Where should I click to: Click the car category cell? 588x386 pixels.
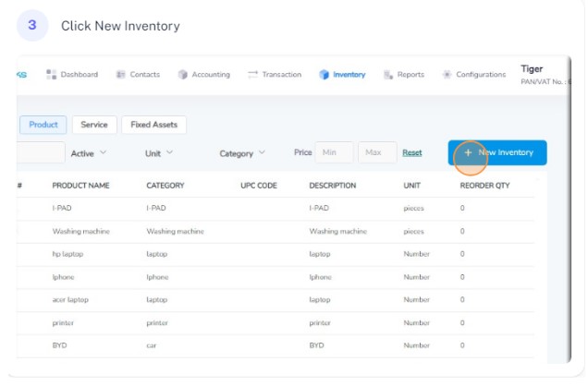click(151, 345)
